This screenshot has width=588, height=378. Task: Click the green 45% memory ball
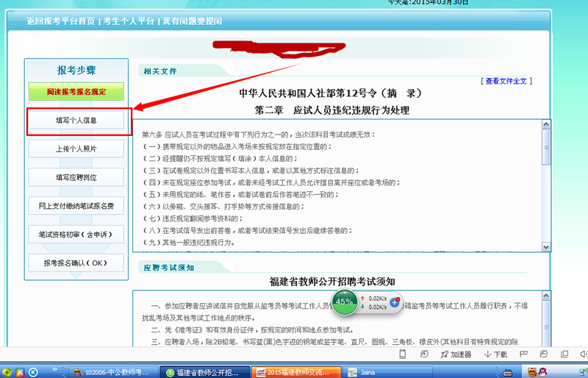(344, 302)
